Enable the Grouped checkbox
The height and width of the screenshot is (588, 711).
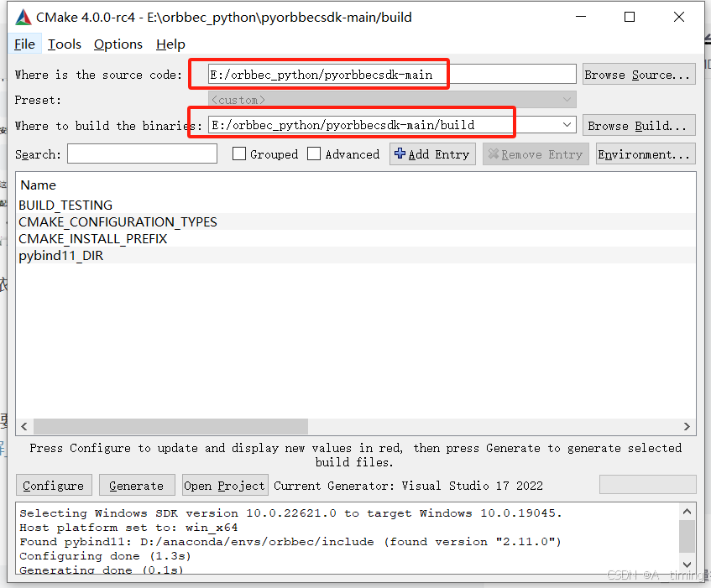239,154
